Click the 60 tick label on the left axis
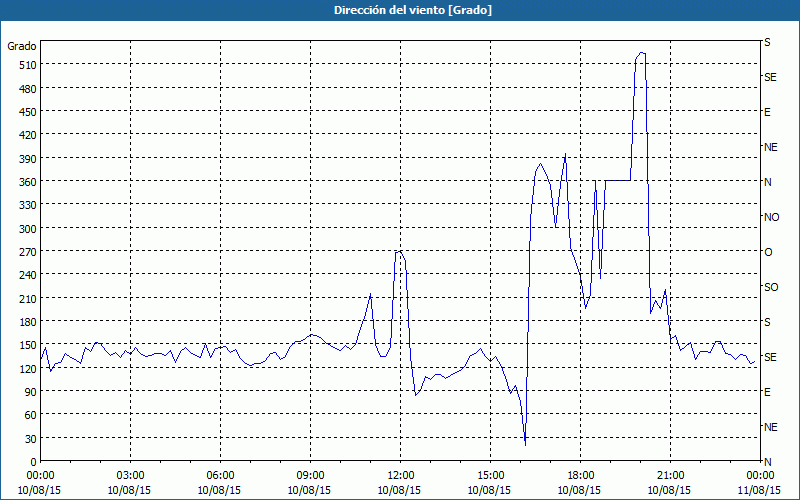This screenshot has width=800, height=500. point(31,415)
